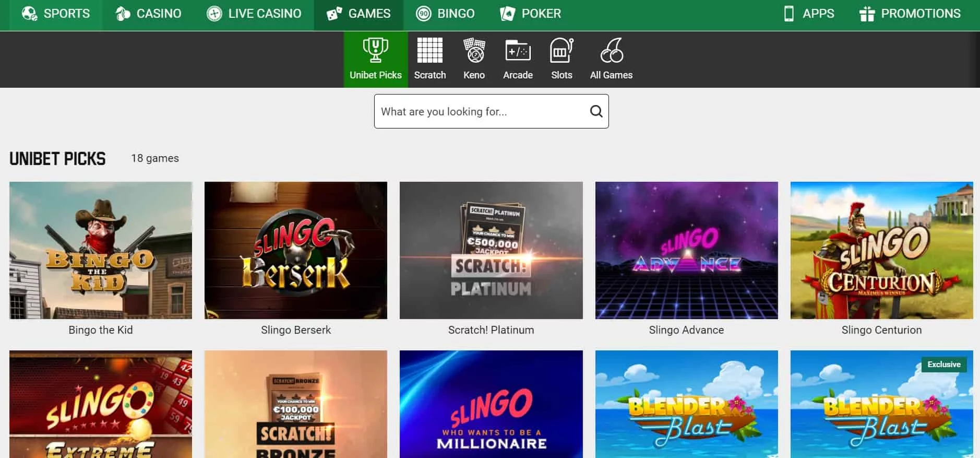The height and width of the screenshot is (458, 980).
Task: Click the Exclusive badge on Blender Blast
Action: pyautogui.click(x=944, y=365)
